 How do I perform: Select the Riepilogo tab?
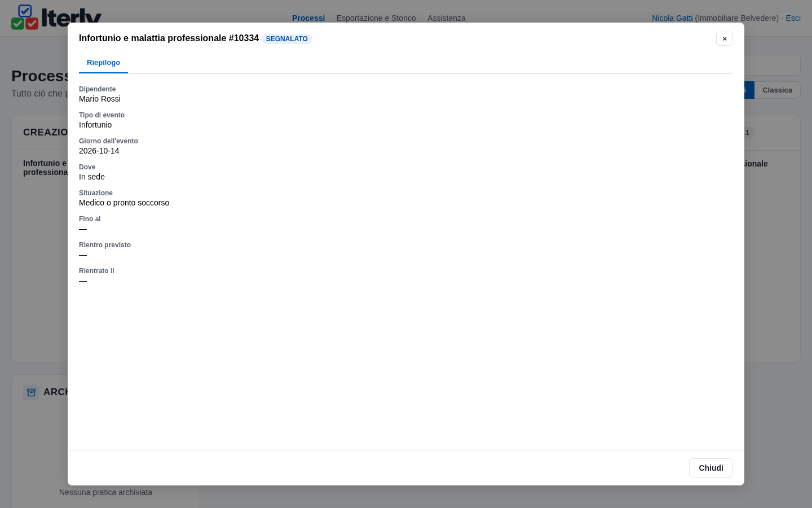(x=103, y=63)
